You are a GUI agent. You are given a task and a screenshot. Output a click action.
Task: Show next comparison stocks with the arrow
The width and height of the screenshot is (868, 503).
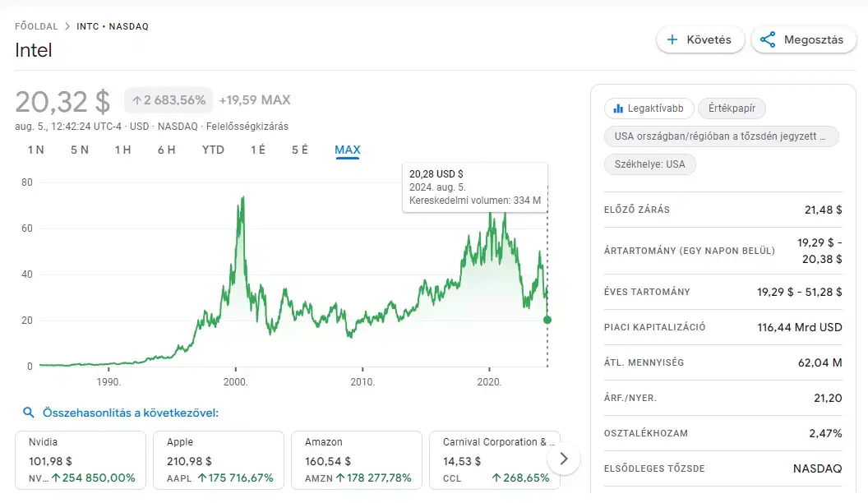click(564, 459)
